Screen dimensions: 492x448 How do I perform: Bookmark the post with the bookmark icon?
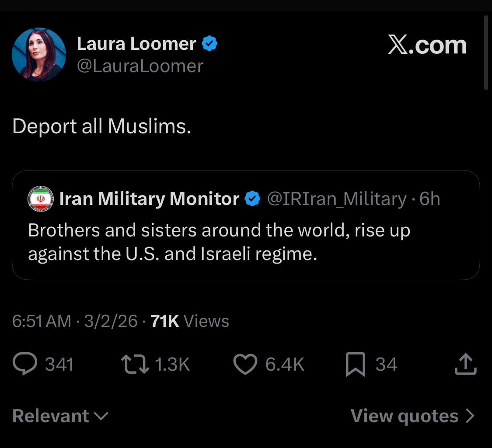pyautogui.click(x=355, y=365)
